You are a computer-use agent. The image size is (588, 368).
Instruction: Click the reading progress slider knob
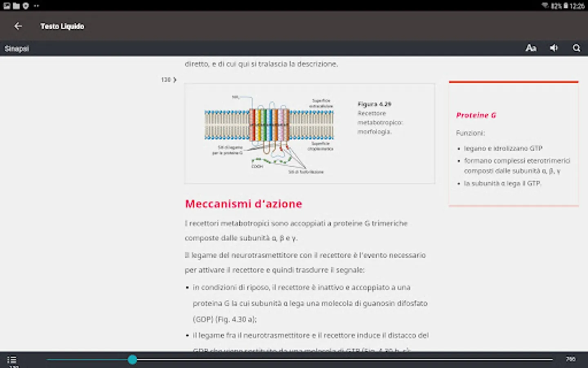tap(132, 359)
